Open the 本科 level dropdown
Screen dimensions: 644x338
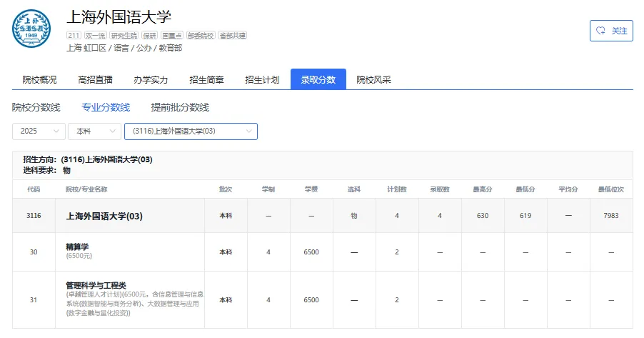[94, 131]
